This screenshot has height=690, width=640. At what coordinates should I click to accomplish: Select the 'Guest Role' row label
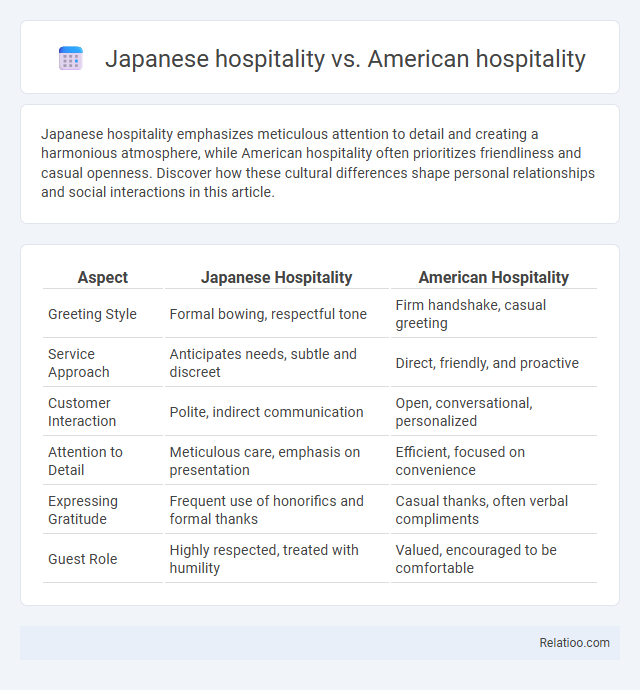(83, 559)
